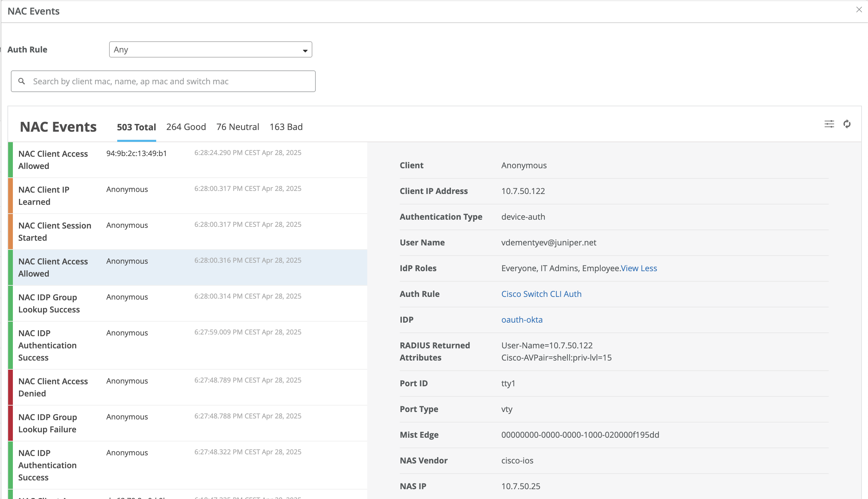Open the Auth Rule dropdown

point(210,50)
